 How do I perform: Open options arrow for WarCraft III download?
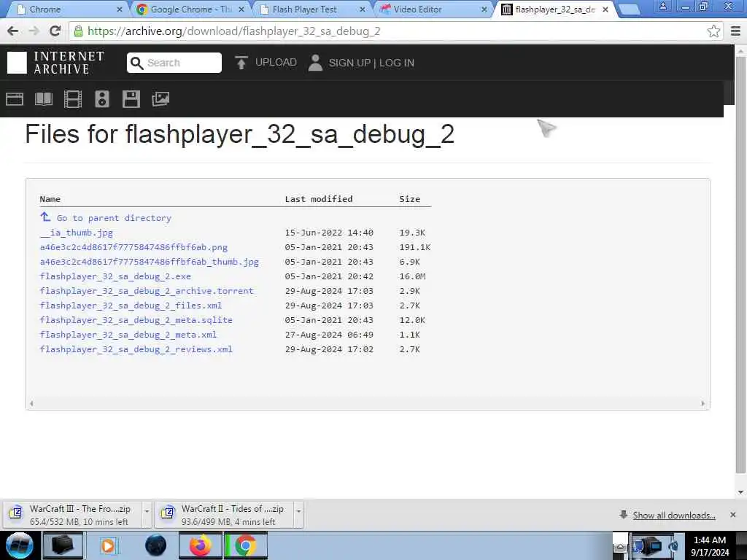tap(147, 511)
